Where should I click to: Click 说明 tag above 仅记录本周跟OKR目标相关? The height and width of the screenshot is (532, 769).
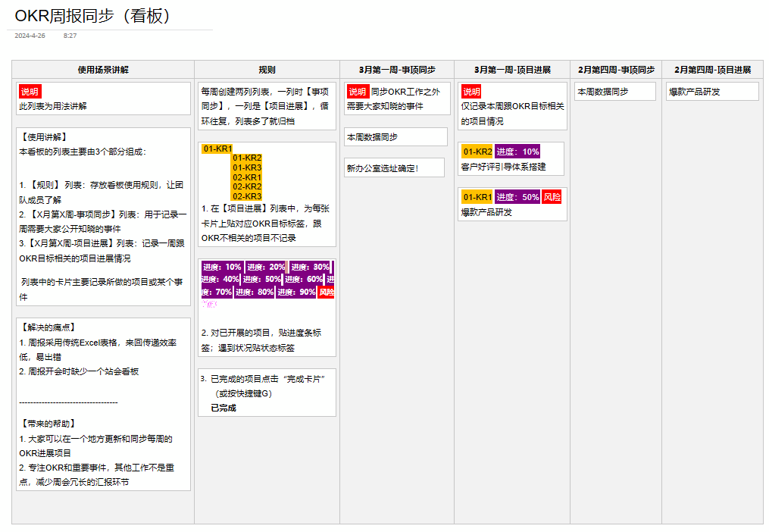click(471, 92)
